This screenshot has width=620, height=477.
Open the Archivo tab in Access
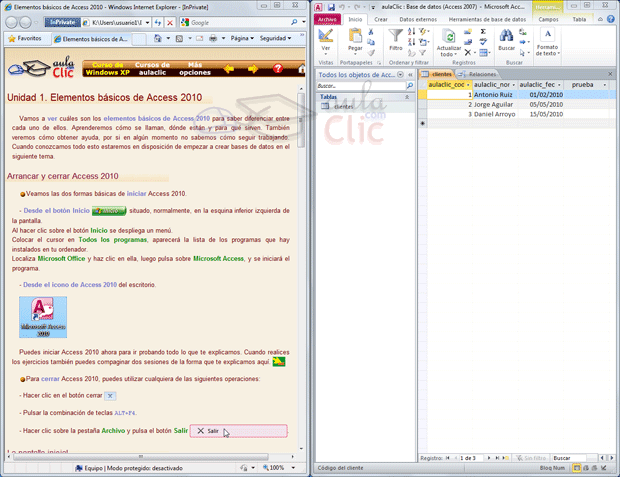pyautogui.click(x=327, y=19)
